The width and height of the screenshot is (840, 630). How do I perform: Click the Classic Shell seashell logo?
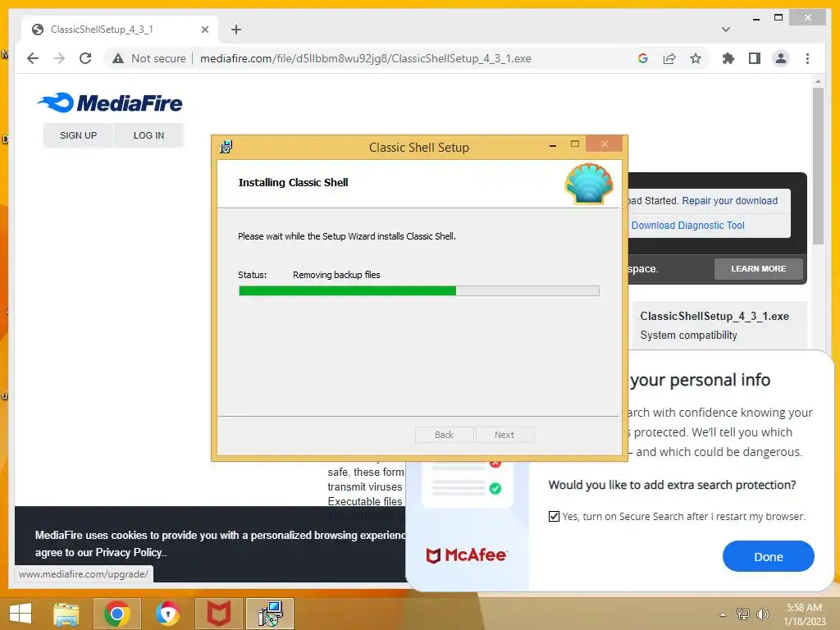[589, 184]
